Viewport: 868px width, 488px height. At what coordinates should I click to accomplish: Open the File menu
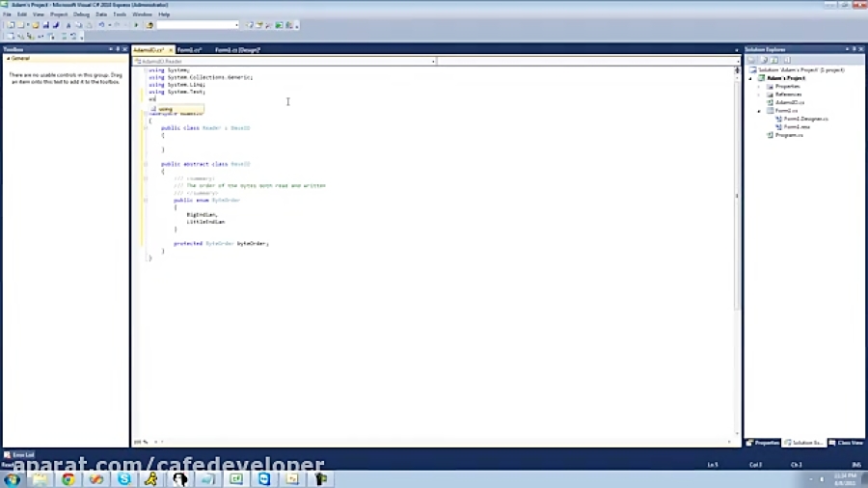point(7,14)
